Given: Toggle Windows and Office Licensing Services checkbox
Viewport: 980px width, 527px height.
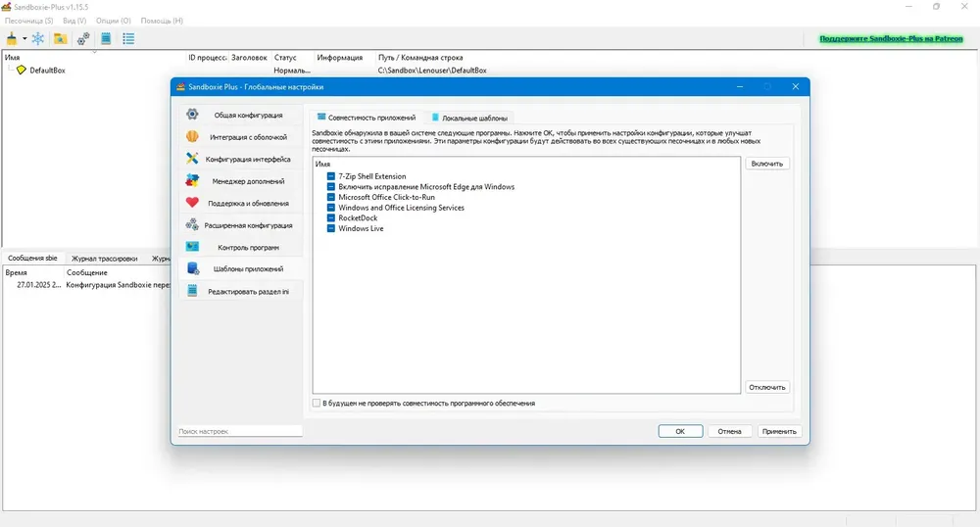Looking at the screenshot, I should click(330, 208).
